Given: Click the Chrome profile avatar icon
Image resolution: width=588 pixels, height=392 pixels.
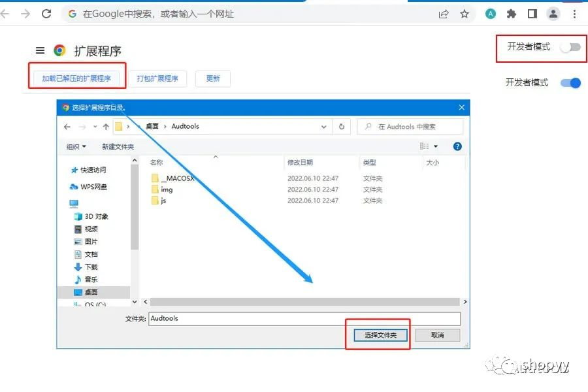Looking at the screenshot, I should point(553,13).
